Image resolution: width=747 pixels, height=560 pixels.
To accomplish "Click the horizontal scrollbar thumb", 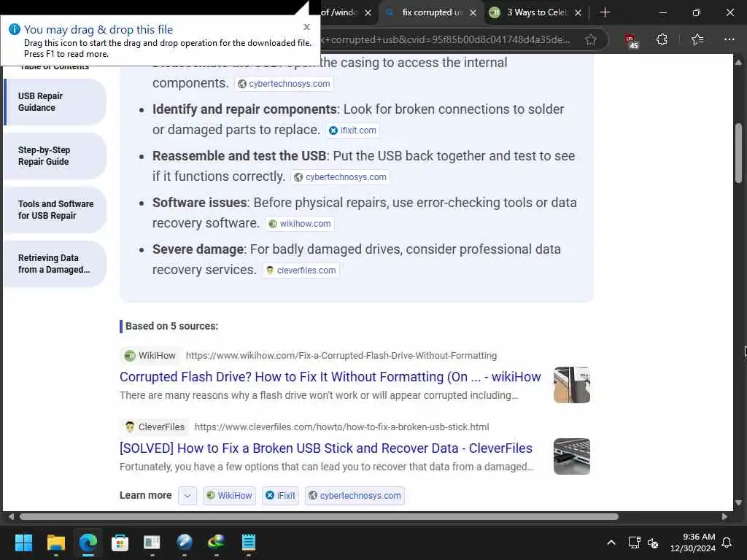I will (x=319, y=517).
